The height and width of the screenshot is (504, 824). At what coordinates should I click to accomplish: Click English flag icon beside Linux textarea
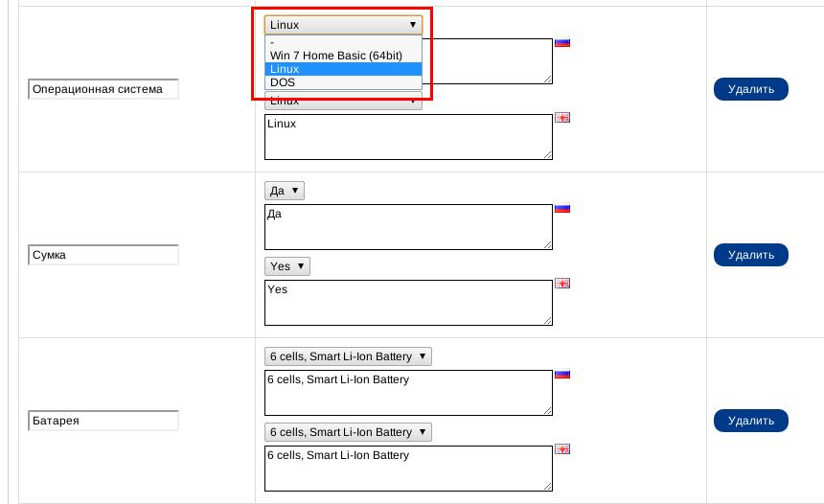coord(562,117)
